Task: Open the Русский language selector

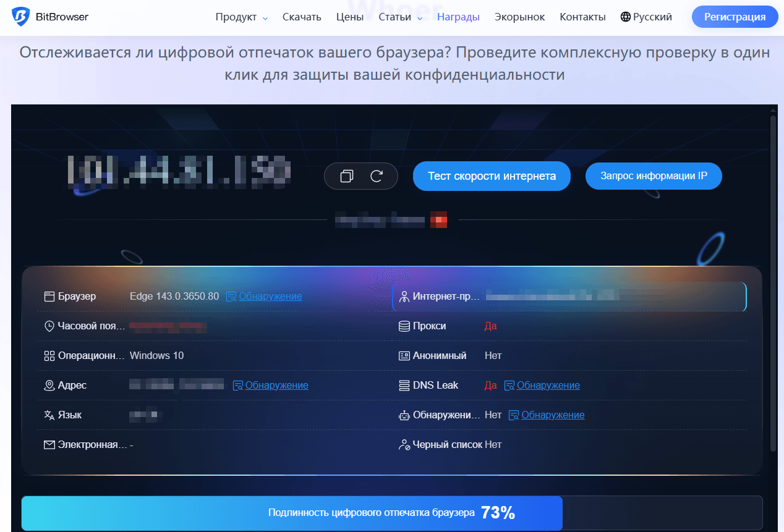Action: click(x=652, y=17)
